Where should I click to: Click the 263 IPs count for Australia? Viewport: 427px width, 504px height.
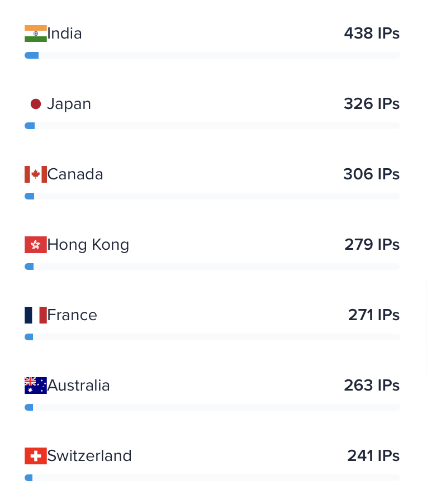pyautogui.click(x=372, y=386)
